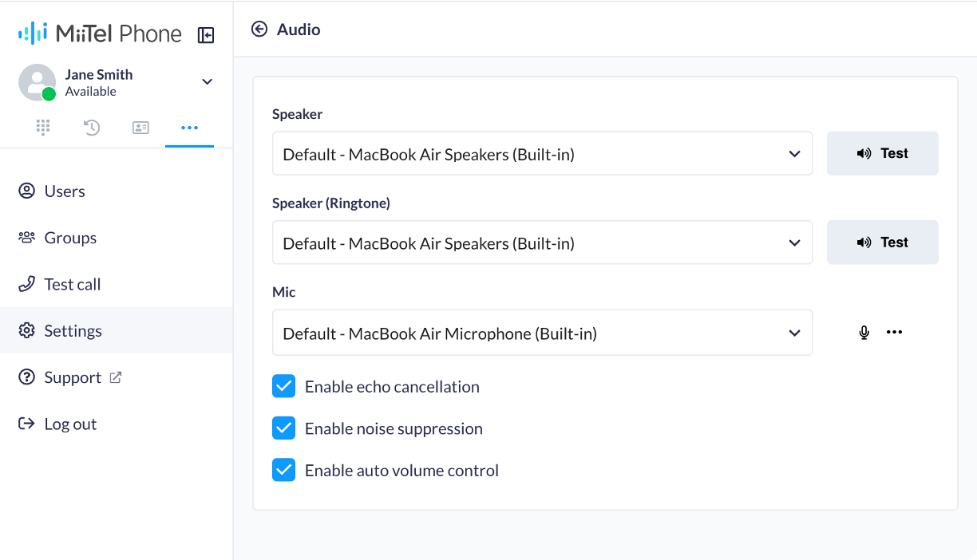Viewport: 977px width, 560px height.
Task: Test the Speaker (Ringtone) output
Action: [882, 243]
